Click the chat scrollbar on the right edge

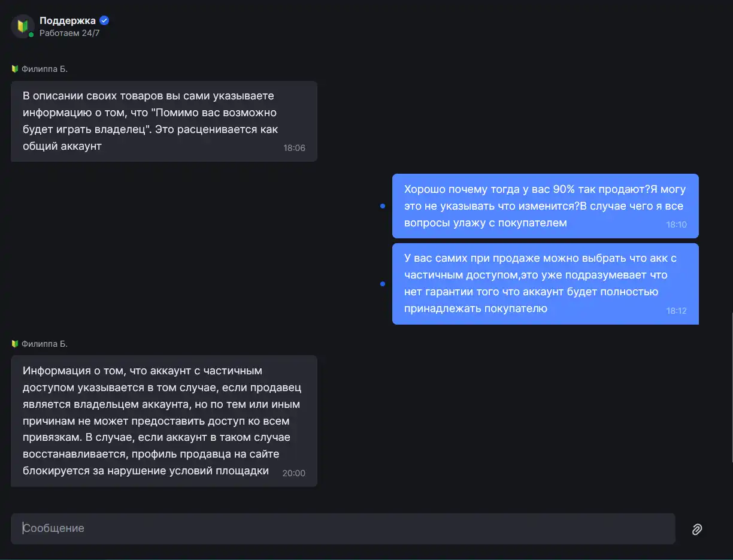pyautogui.click(x=731, y=387)
